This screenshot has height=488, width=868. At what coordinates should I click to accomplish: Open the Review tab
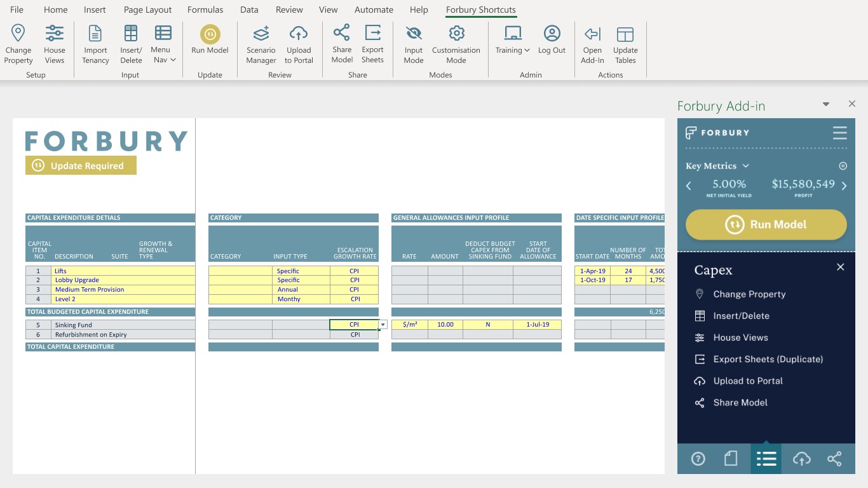(289, 10)
